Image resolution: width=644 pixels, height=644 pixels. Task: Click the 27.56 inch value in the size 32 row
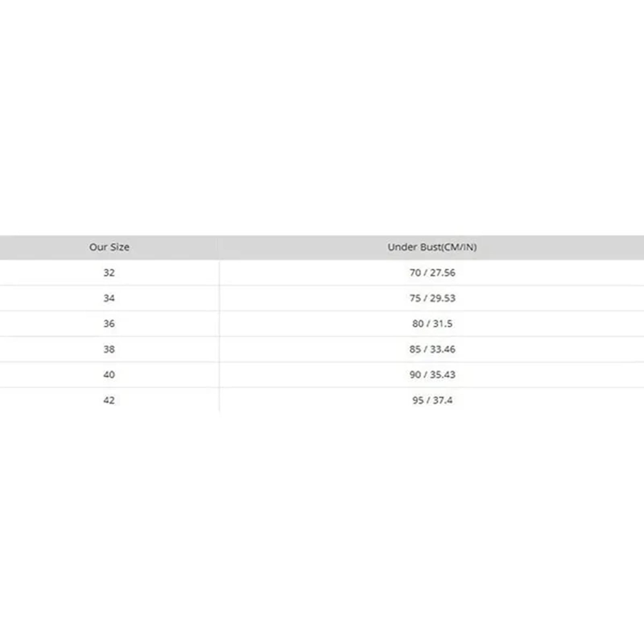(x=443, y=272)
